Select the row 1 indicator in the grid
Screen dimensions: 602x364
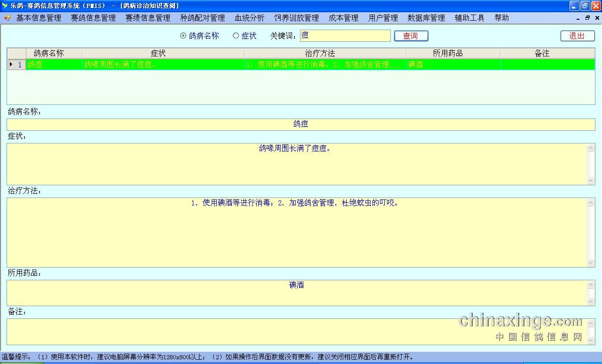point(16,64)
